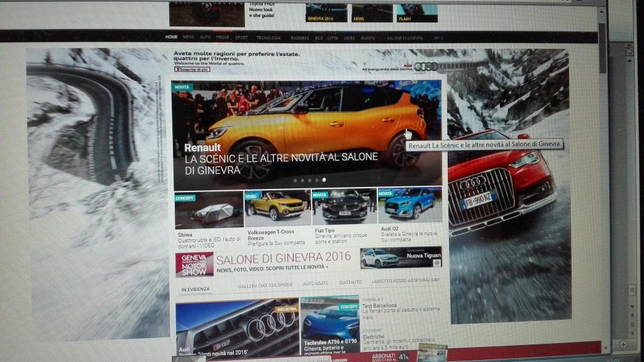The height and width of the screenshot is (362, 644).
Task: Select the QUOTAUTO tab
Action: 350,282
